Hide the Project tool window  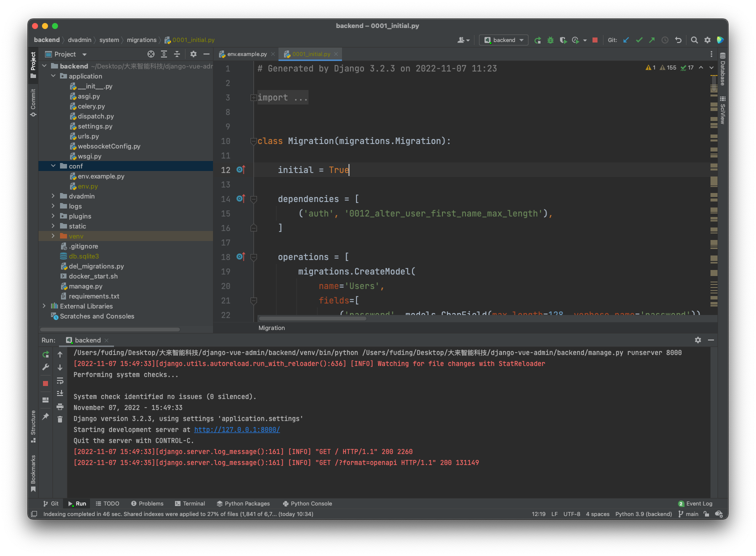[x=206, y=54]
